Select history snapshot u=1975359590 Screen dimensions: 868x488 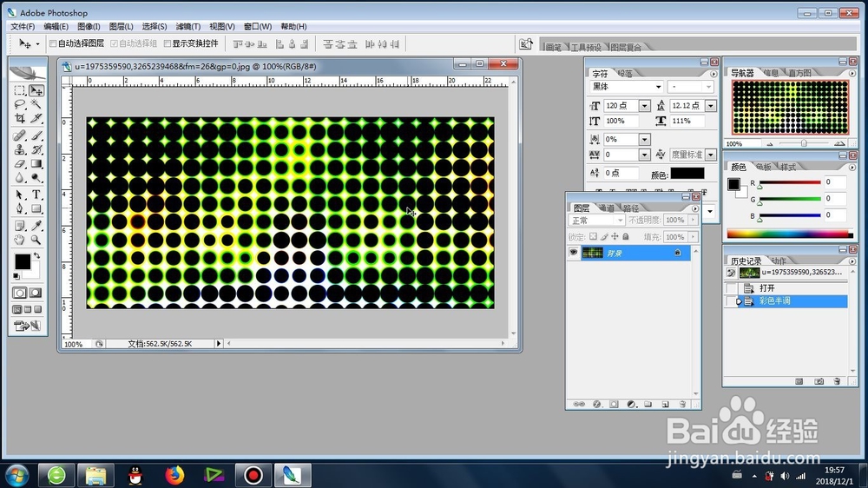point(786,273)
